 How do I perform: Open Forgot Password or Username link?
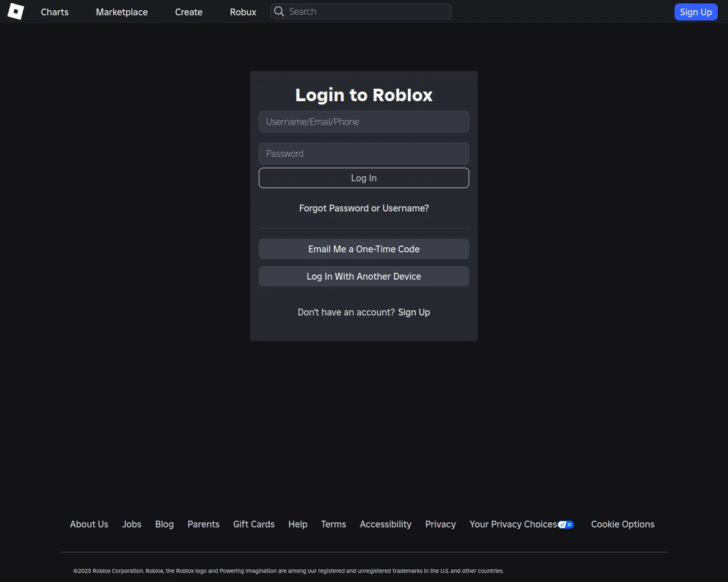pos(364,208)
